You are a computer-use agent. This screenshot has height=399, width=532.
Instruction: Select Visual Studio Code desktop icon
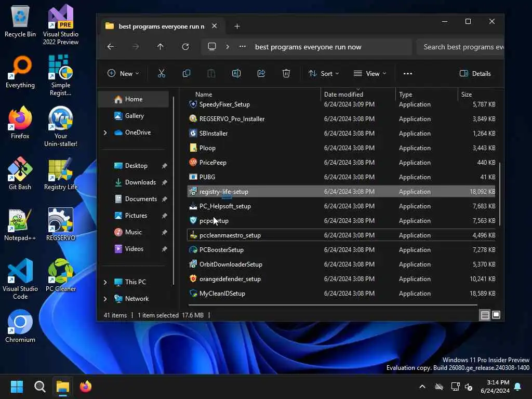click(20, 279)
